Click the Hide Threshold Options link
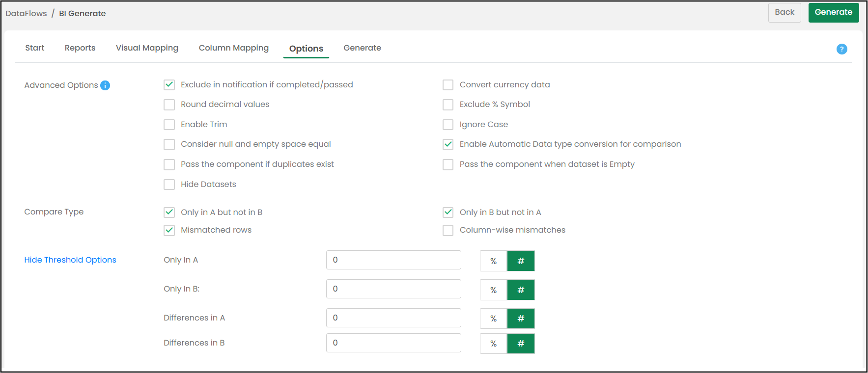Image resolution: width=868 pixels, height=373 pixels. [70, 260]
